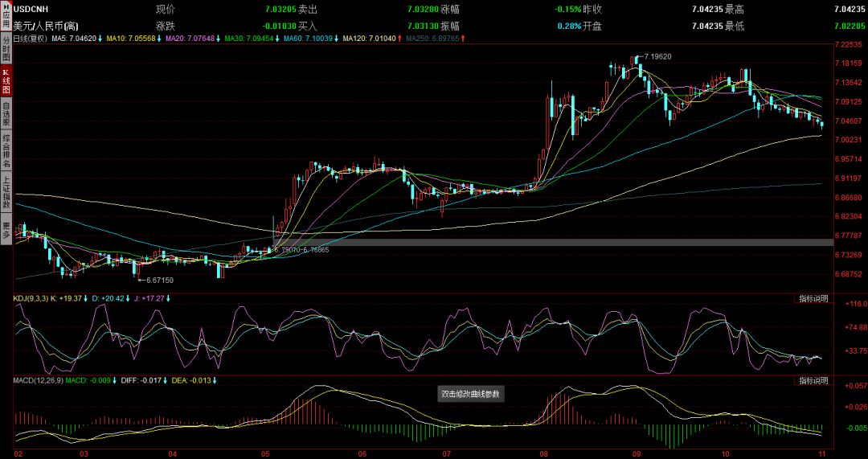This screenshot has width=868, height=459.
Task: Click the 11 month axis marker
Action: click(x=823, y=454)
